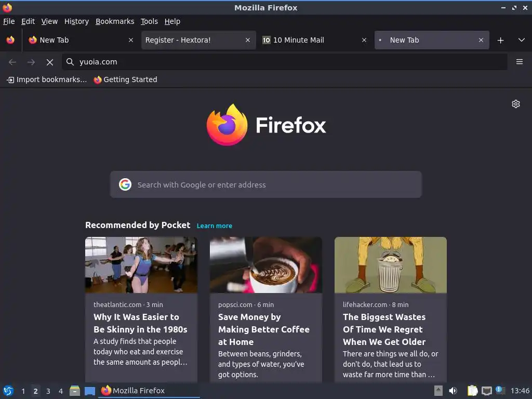The height and width of the screenshot is (399, 532).
Task: Open the clipboard manager tray icon
Action: (472, 391)
